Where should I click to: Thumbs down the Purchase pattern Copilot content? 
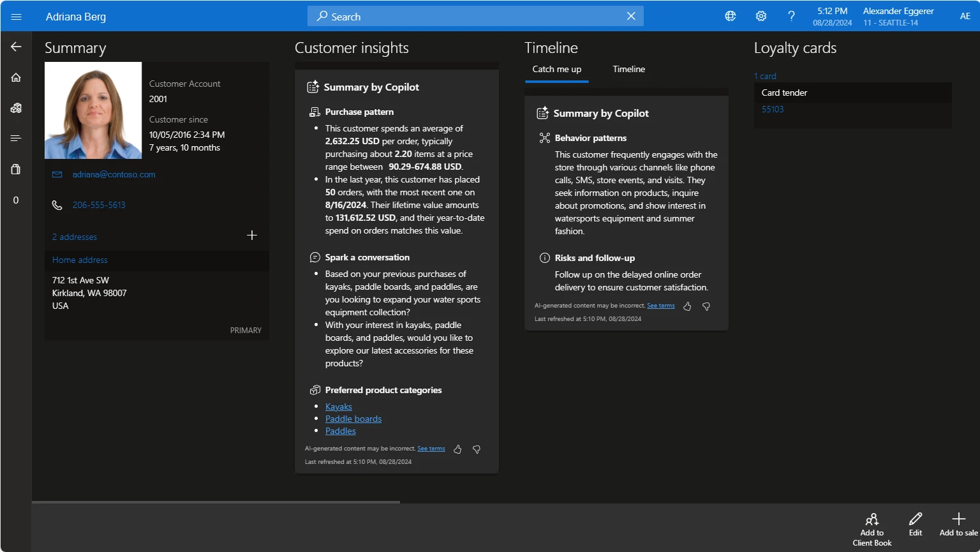[x=477, y=449]
